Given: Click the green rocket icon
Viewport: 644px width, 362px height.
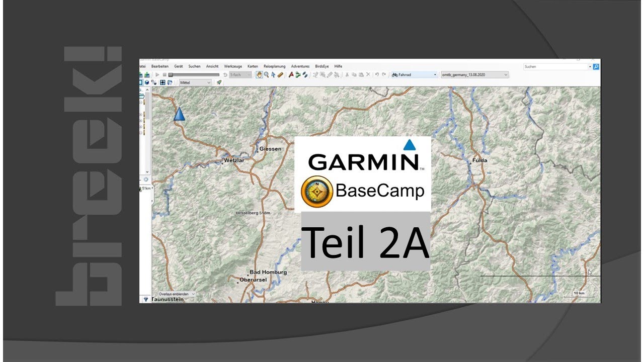Looking at the screenshot, I should point(219,83).
